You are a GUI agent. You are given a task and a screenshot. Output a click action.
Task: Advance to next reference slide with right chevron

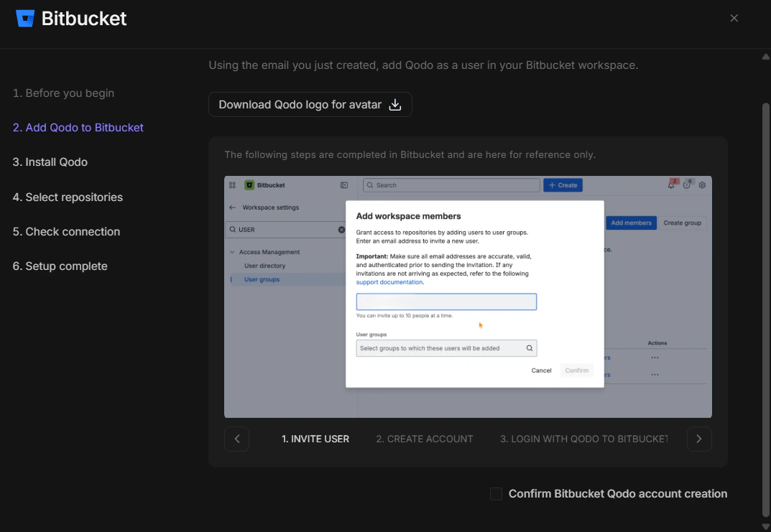coord(698,439)
